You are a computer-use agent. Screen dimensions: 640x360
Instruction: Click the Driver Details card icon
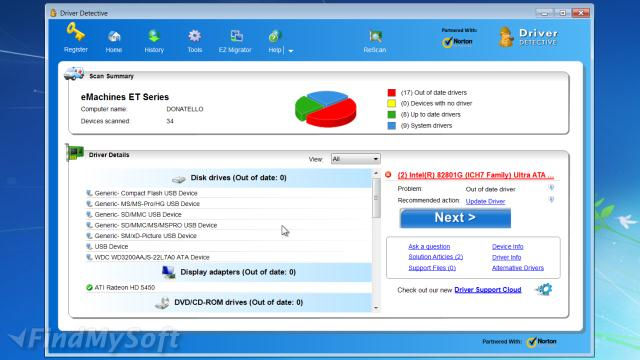point(75,153)
